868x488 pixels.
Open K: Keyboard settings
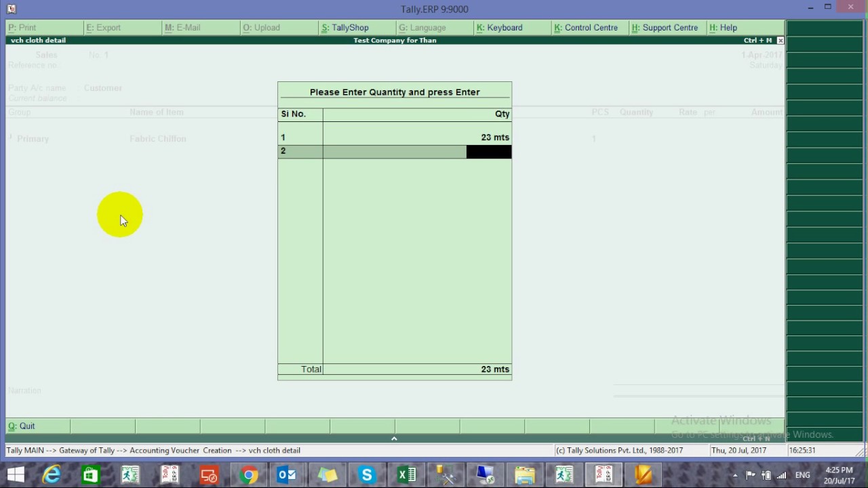[x=513, y=28]
